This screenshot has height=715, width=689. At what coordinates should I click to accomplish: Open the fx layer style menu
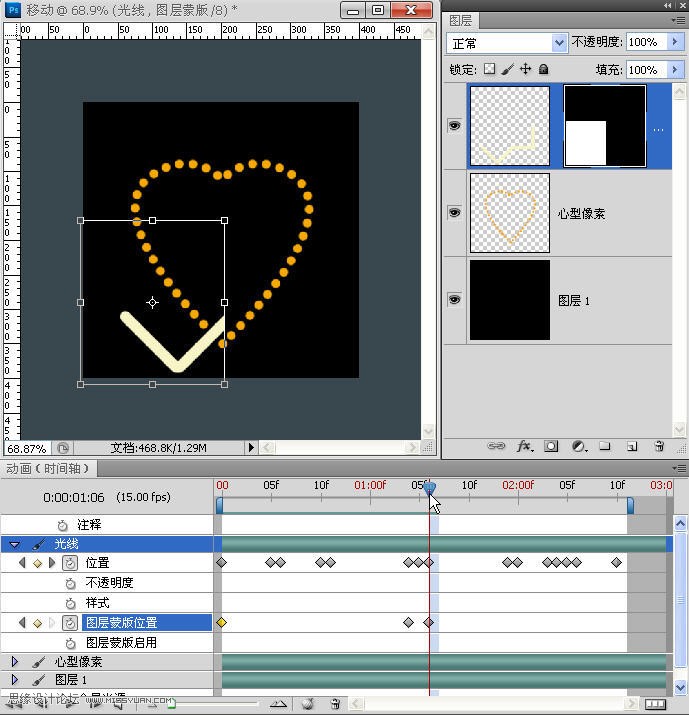(525, 446)
